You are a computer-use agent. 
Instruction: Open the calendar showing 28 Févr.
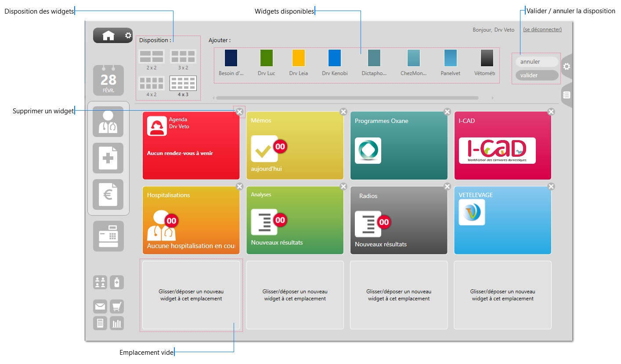click(x=108, y=80)
